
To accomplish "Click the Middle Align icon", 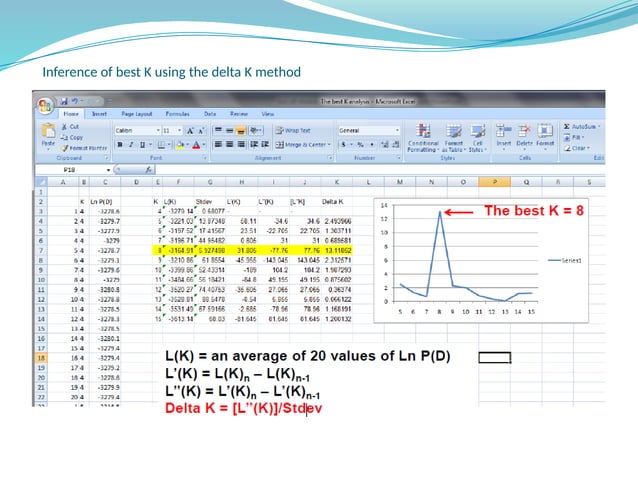I will [x=229, y=130].
